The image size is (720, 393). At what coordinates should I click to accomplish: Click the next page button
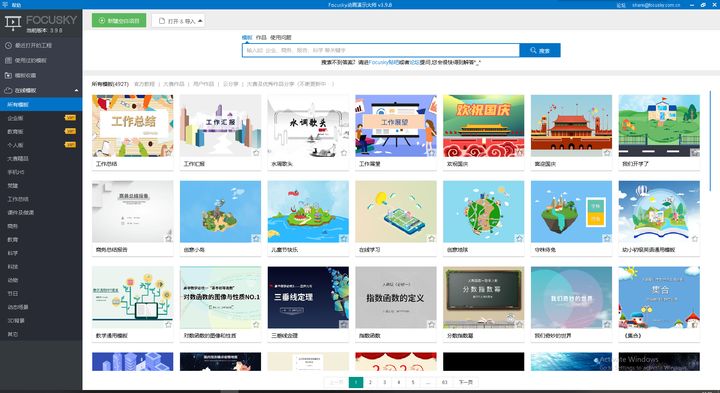466,382
